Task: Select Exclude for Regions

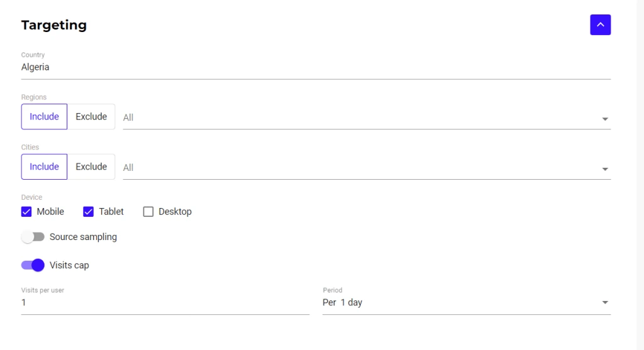Action: pyautogui.click(x=91, y=117)
